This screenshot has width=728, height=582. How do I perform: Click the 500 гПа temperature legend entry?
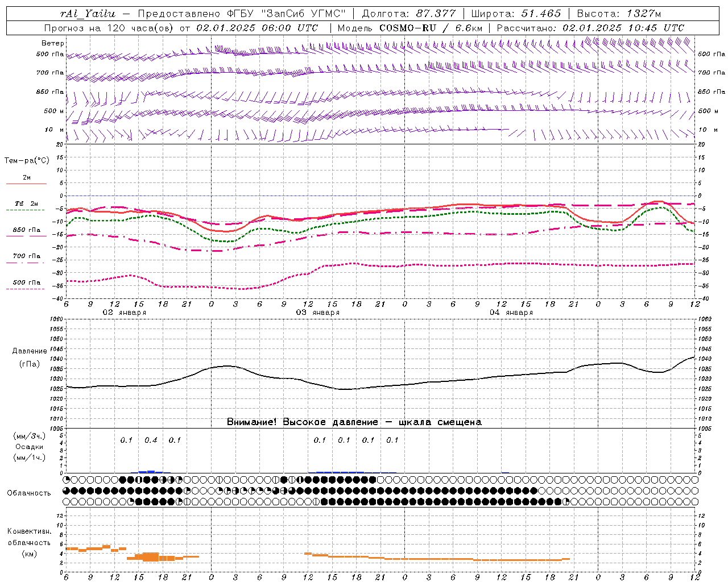(27, 282)
